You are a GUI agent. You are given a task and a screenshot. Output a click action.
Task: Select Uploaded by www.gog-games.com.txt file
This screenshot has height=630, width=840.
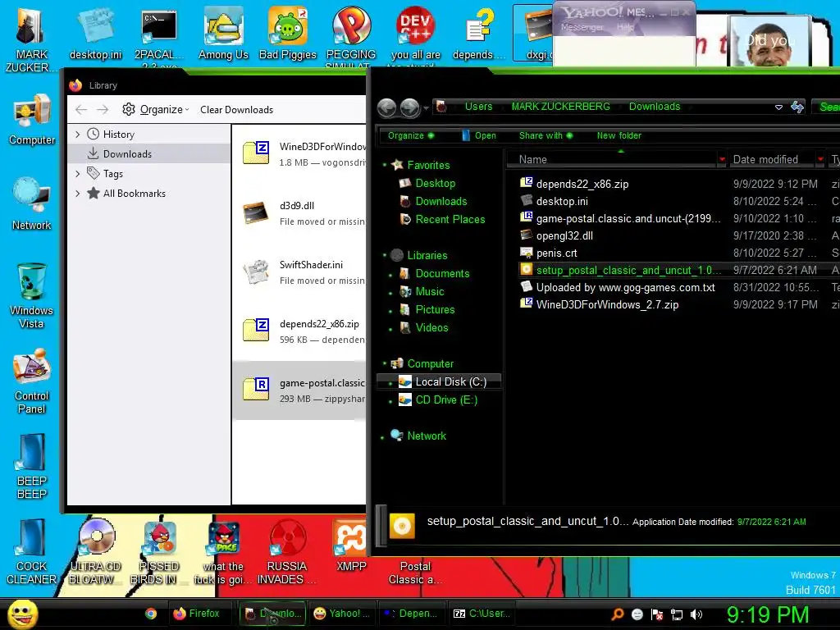[x=625, y=288]
